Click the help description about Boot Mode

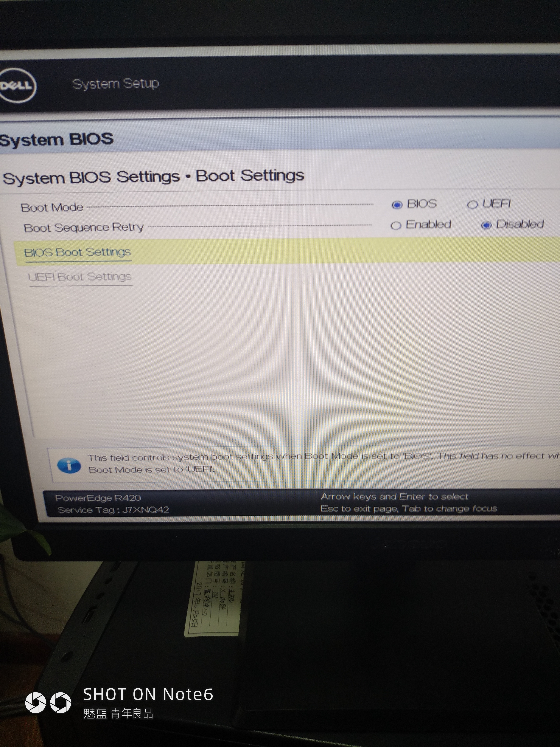tap(323, 463)
